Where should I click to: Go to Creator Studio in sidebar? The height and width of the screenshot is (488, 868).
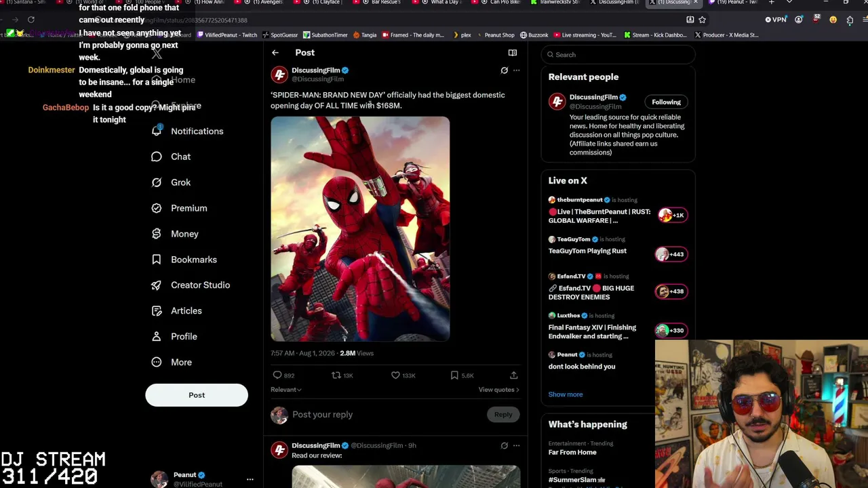click(191, 285)
